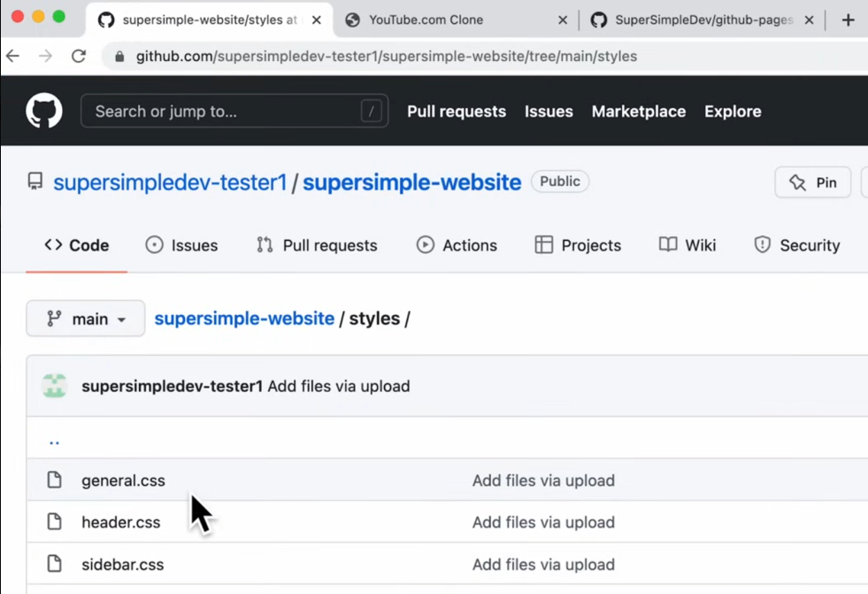Click the commit author name supersimpledev-tester1
The width and height of the screenshot is (868, 594).
pos(172,386)
